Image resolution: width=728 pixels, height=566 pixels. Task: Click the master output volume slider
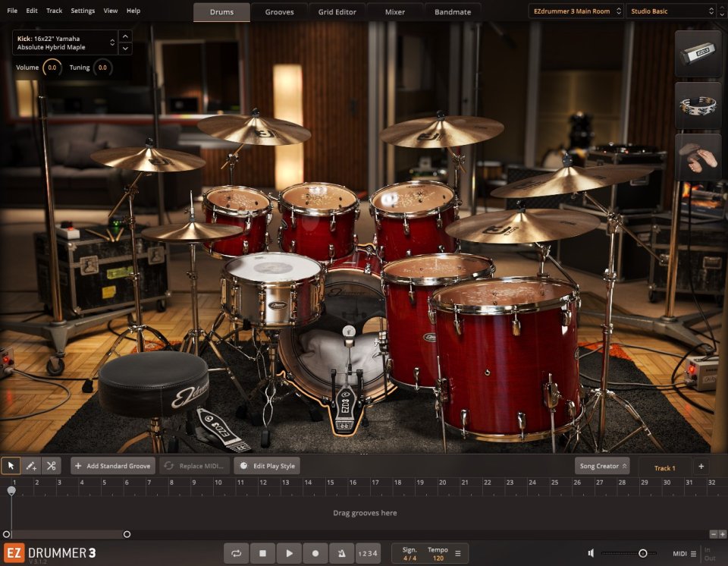point(629,553)
